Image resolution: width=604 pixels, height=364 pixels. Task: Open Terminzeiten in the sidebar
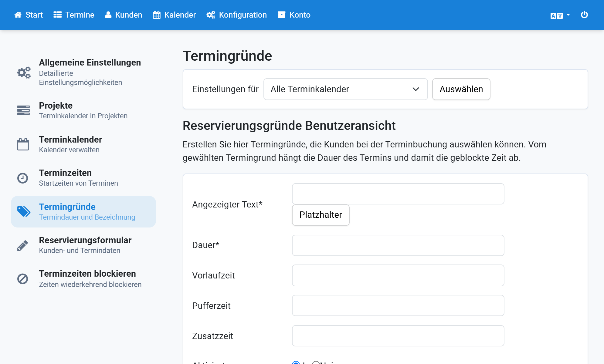click(x=83, y=178)
